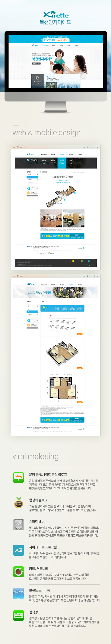Click the back arrow in the Community Center browser window
The image size is (111, 644).
(x=14, y=147)
